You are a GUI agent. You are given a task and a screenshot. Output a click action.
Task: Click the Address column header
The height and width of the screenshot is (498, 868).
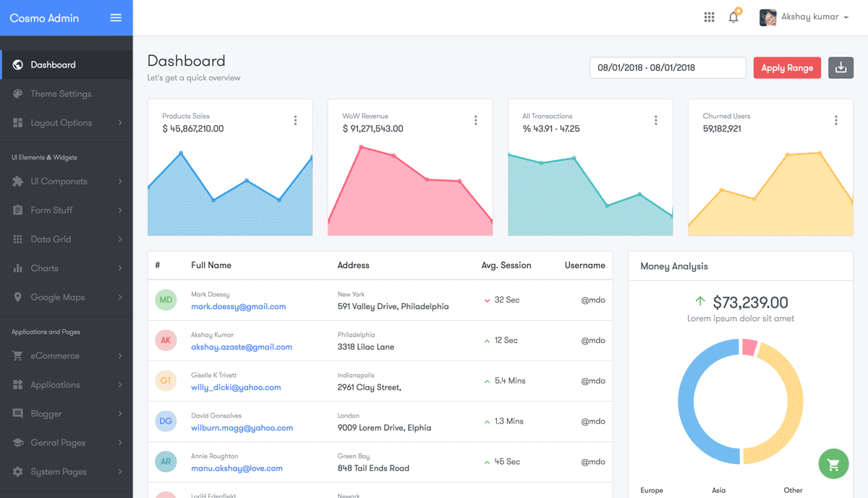click(x=354, y=266)
